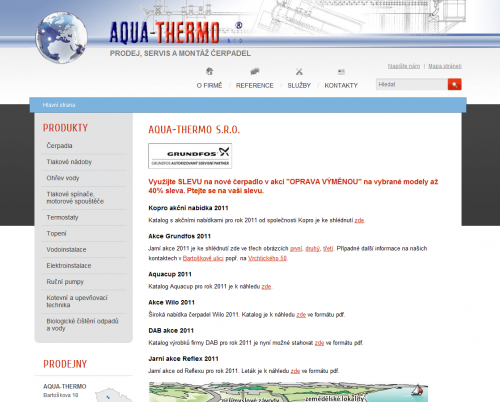Click 'zde' link for DAB catalog
Screen dimensions: 500x402
[319, 343]
